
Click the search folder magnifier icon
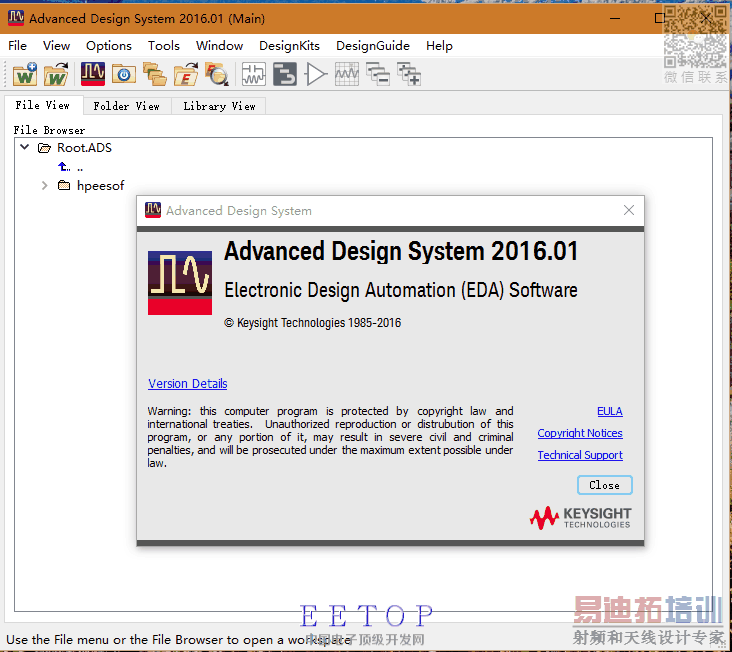pos(217,74)
